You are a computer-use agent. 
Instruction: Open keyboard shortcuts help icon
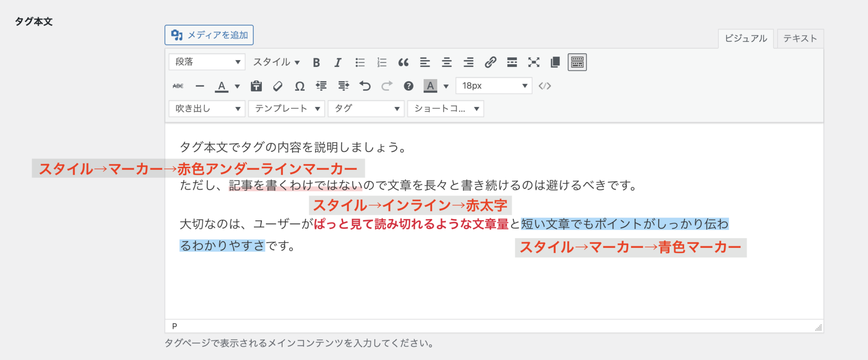tap(409, 86)
